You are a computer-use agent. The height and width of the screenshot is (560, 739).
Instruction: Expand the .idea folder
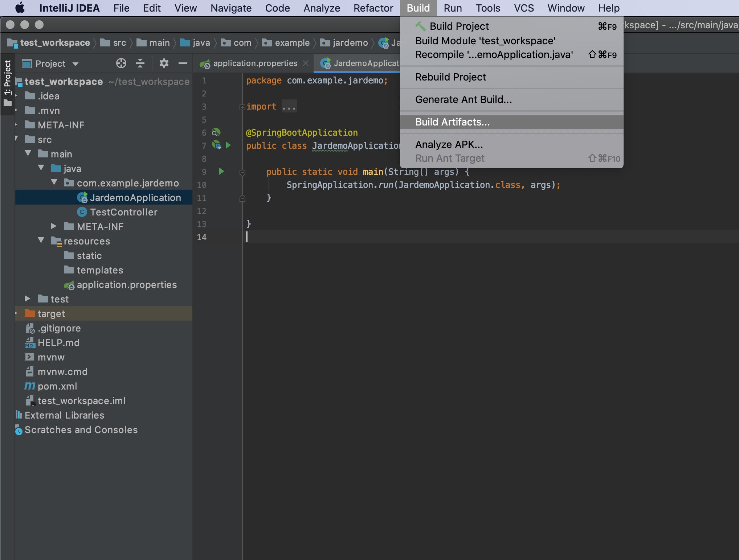[17, 95]
